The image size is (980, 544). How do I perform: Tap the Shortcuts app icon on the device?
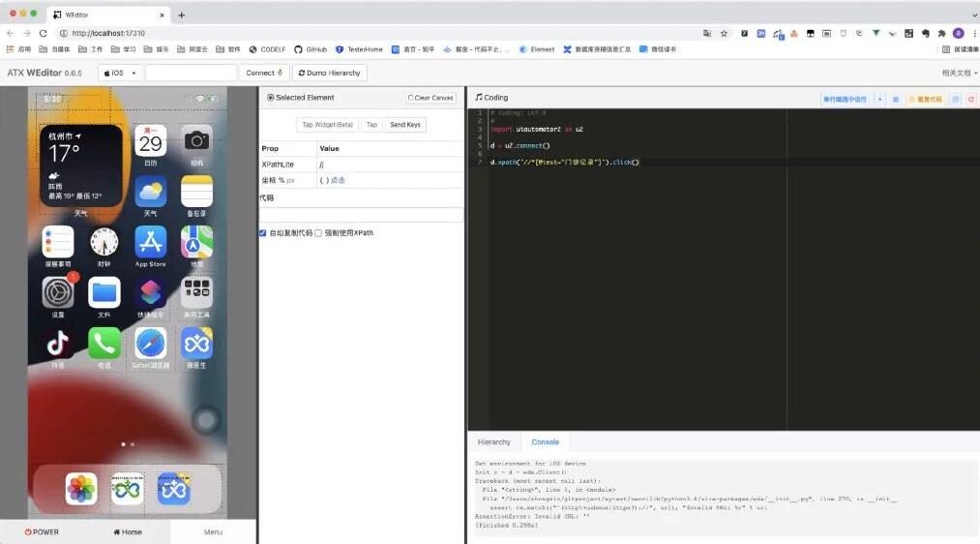pyautogui.click(x=151, y=292)
